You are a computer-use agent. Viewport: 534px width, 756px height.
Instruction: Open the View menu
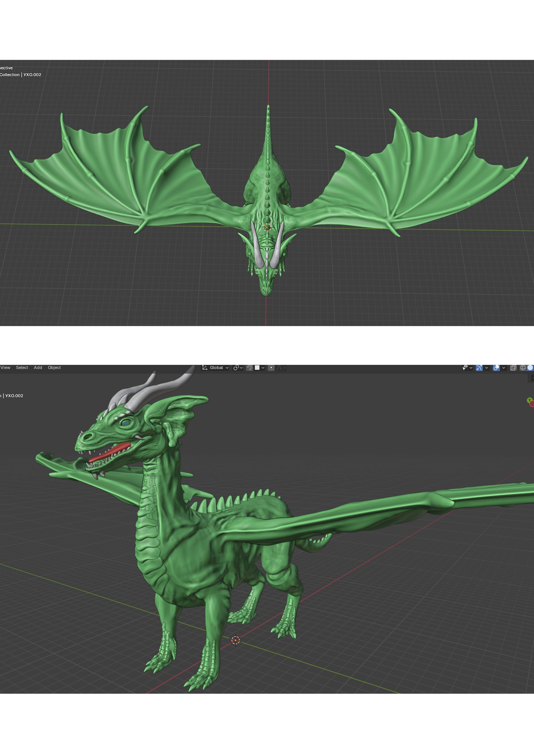(x=5, y=367)
